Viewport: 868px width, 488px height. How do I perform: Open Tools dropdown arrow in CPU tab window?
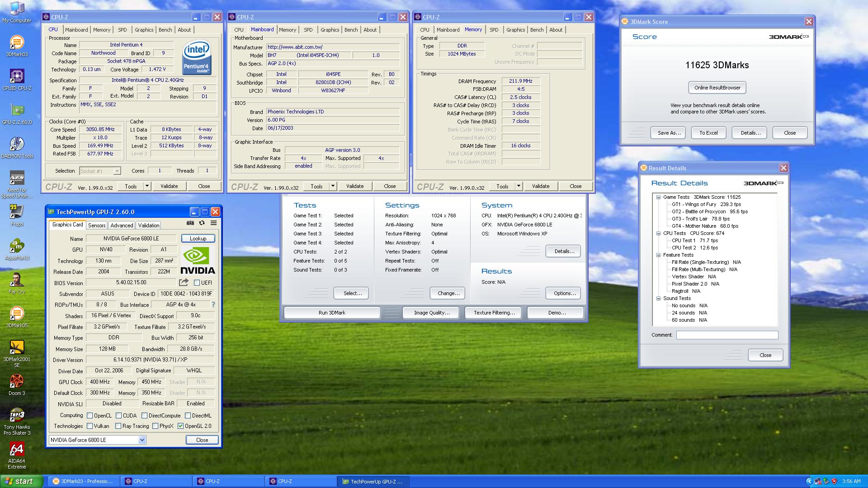click(x=146, y=186)
